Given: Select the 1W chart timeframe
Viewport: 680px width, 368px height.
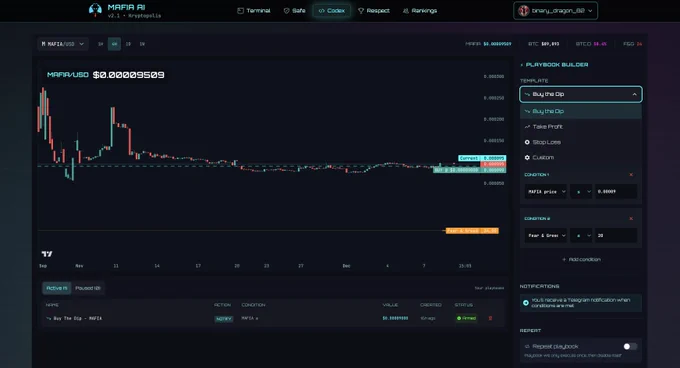Looking at the screenshot, I should coord(142,44).
